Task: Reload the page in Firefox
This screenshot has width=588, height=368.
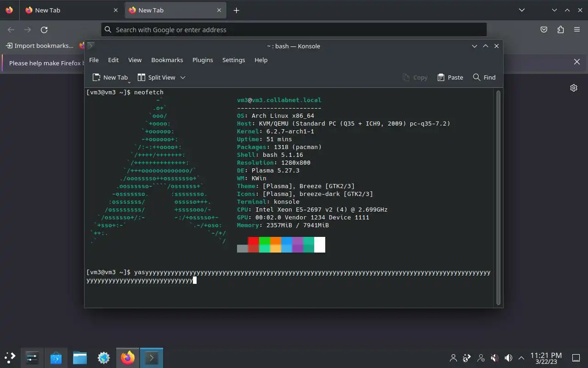Action: 44,29
